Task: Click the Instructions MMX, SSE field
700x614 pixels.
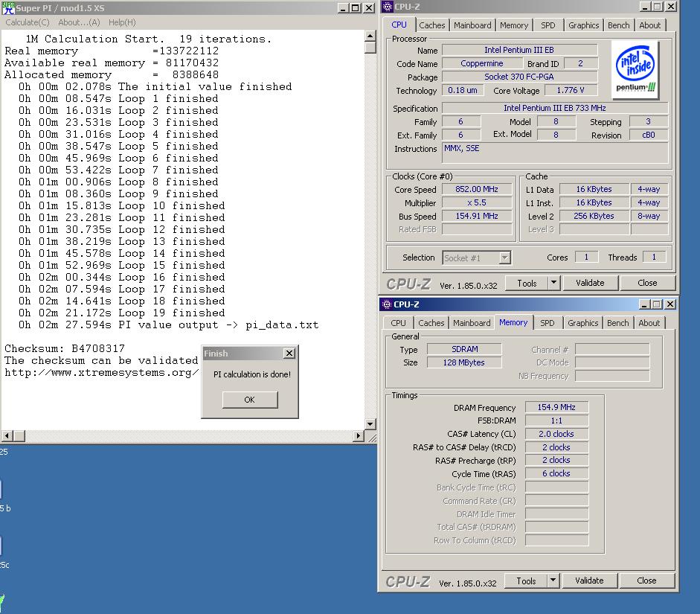Action: point(555,153)
